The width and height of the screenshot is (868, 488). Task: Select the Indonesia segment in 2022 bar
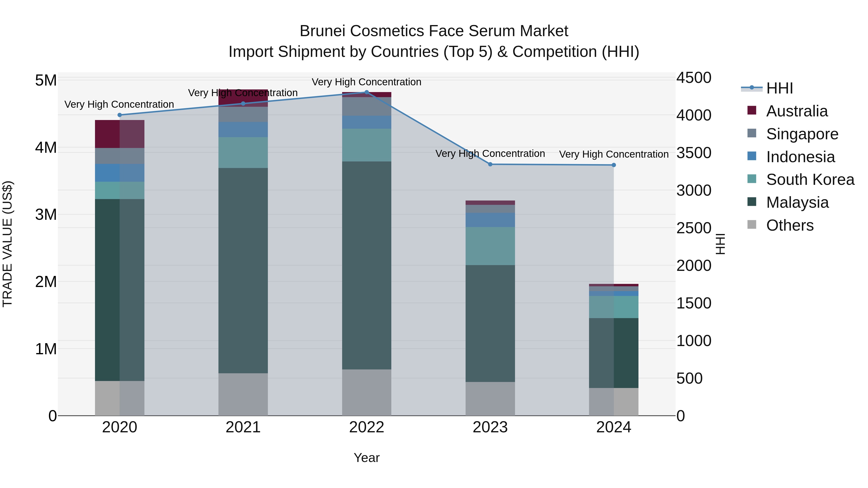click(x=366, y=122)
